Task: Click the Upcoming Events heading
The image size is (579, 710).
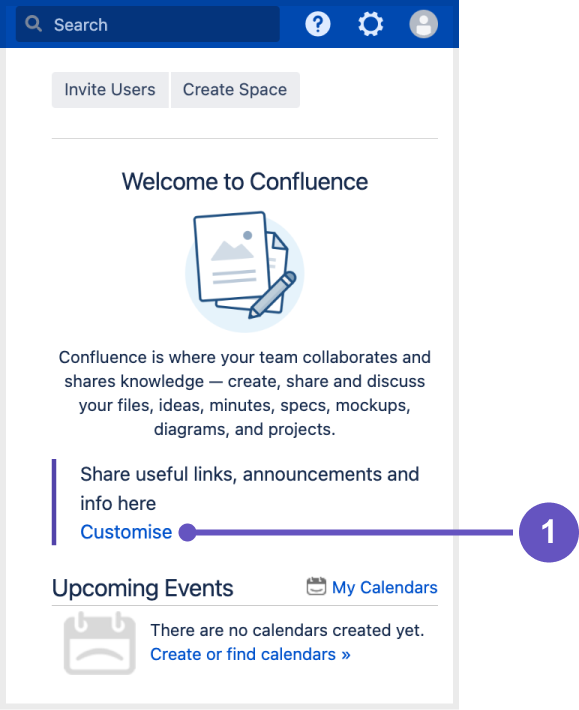Action: [143, 588]
